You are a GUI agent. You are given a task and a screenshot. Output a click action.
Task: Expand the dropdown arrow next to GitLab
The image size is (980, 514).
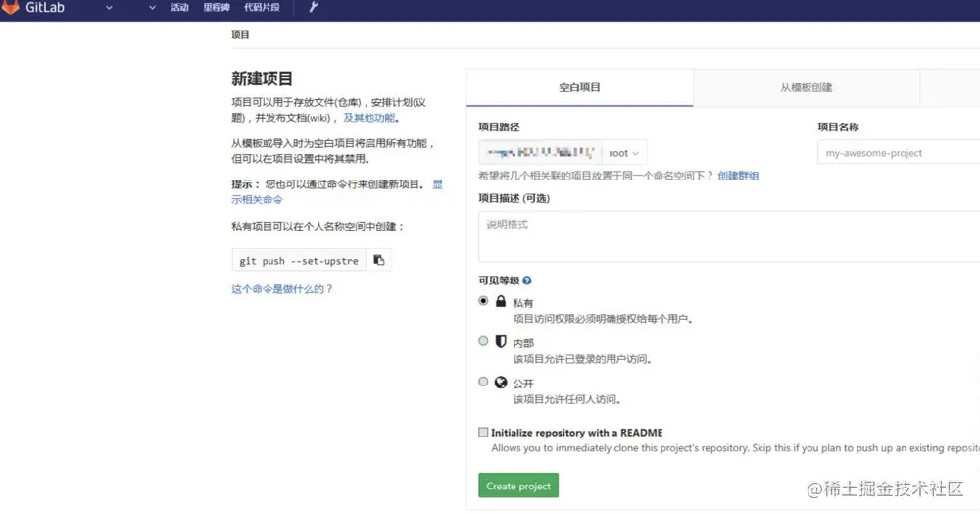point(109,8)
